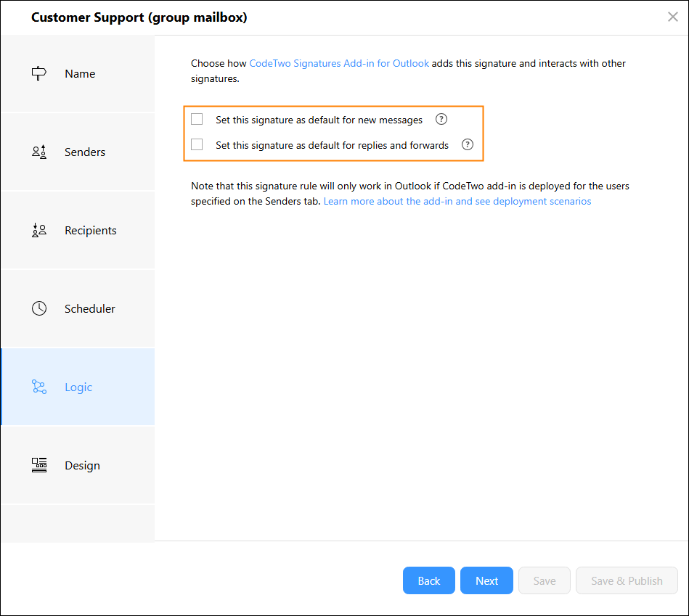Screen dimensions: 689x616
Task: Click the Save button
Action: point(545,580)
